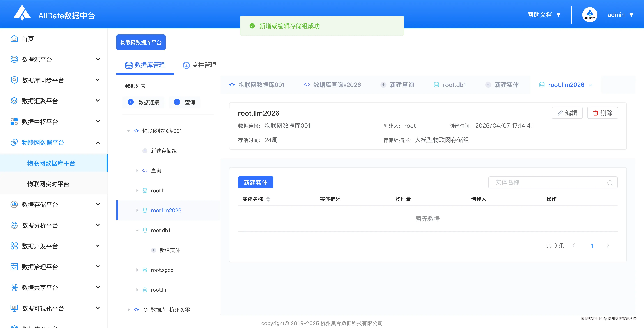Click the AllData avatar logo near admin
The height and width of the screenshot is (328, 644).
[590, 15]
